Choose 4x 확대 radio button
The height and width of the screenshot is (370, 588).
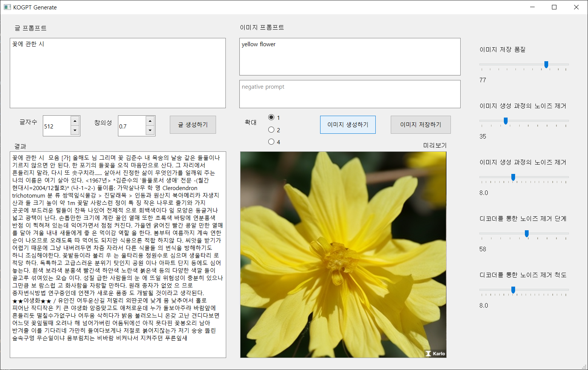click(271, 142)
